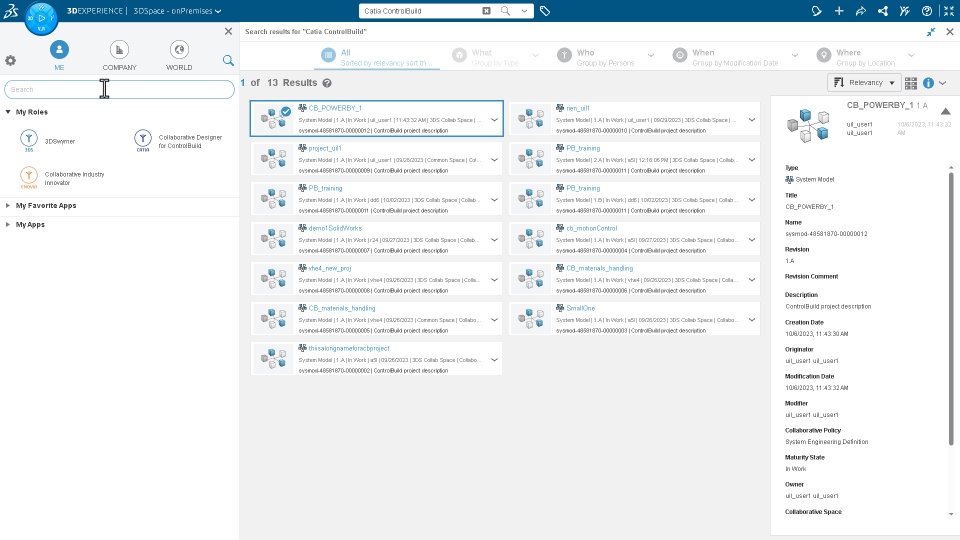Image resolution: width=960 pixels, height=540 pixels.
Task: Open the vhe4_new_proj result link
Action: coord(329,268)
